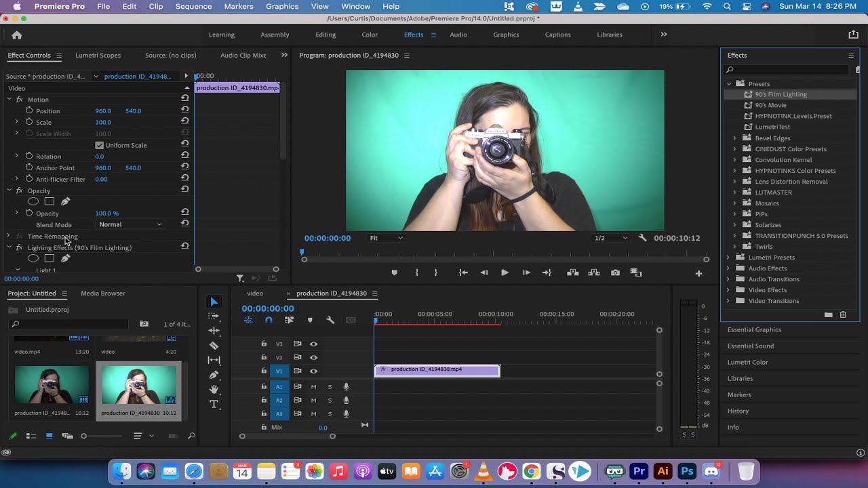Expand Time Remapping properties

tap(8, 237)
